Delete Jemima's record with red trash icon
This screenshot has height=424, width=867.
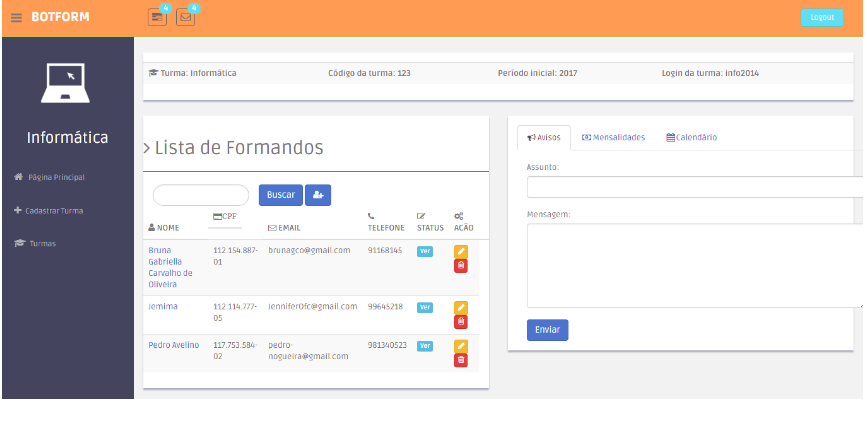pos(461,321)
